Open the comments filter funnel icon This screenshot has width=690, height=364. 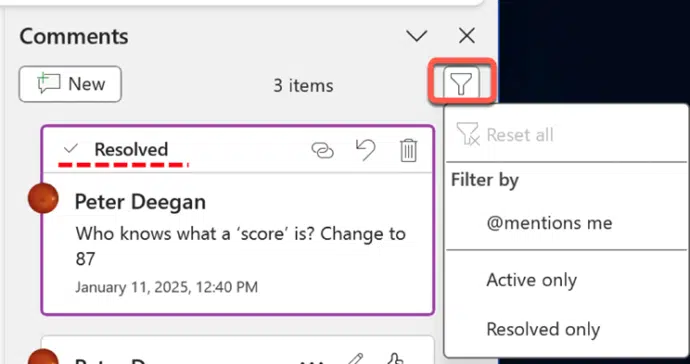pos(461,83)
